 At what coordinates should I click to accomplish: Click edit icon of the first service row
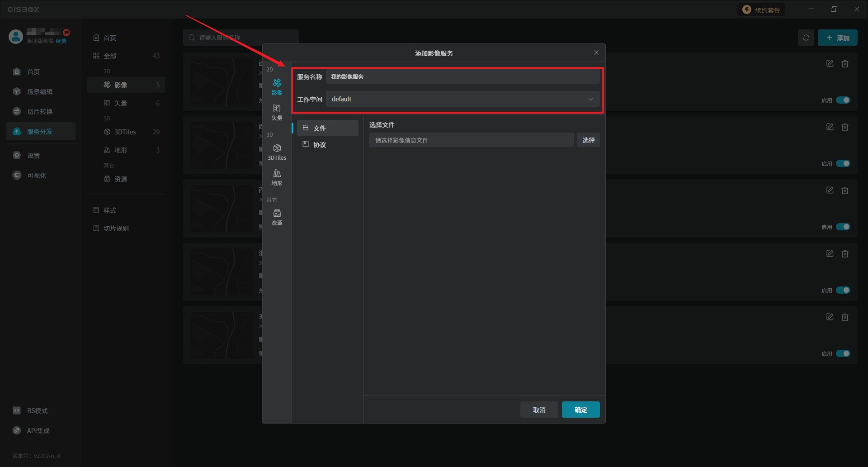830,64
